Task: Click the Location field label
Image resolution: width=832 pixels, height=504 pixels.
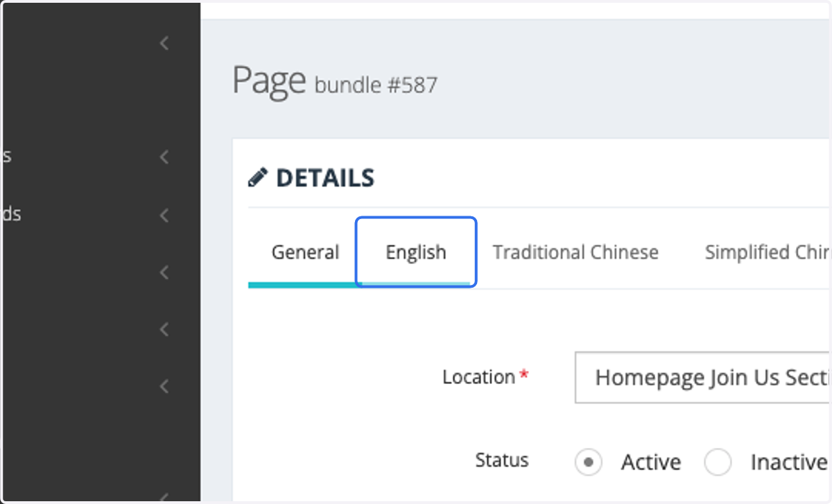Action: [478, 377]
